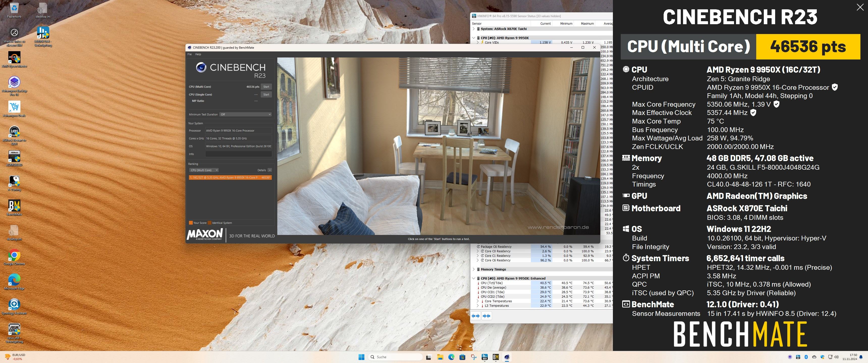
Task: Switch to HWiNFO in taskbar
Action: coord(484,357)
